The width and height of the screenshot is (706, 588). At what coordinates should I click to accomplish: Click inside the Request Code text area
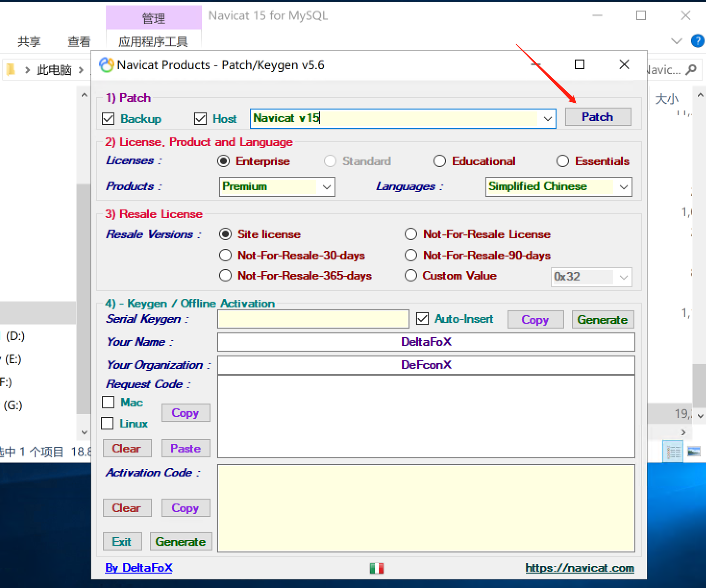point(426,416)
